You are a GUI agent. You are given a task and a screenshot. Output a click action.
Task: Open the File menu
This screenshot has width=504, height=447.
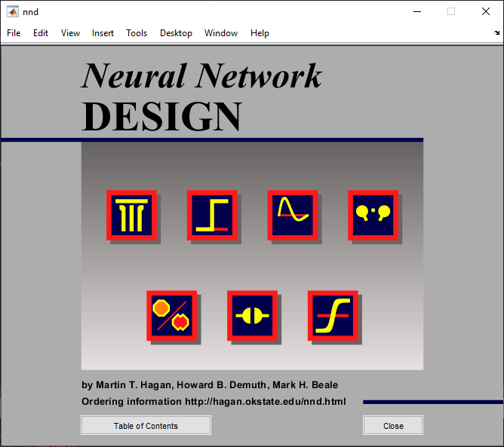[14, 33]
